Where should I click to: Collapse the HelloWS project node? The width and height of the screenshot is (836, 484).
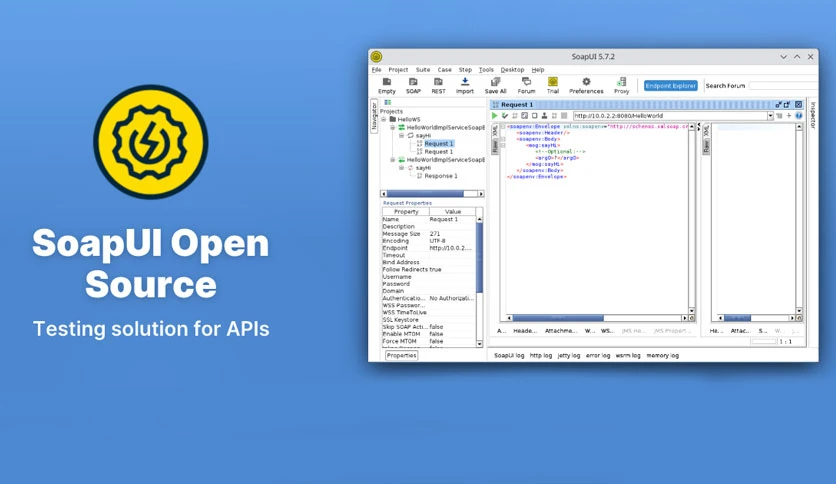tap(383, 119)
